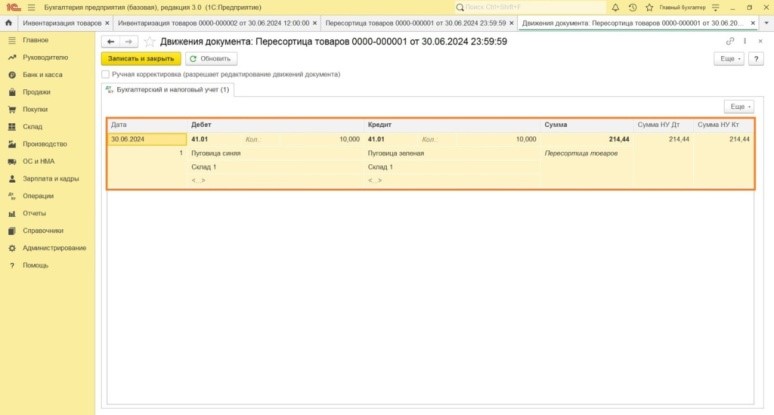Click the forward navigation arrow
Viewport: 774px width, 415px height.
(128, 42)
